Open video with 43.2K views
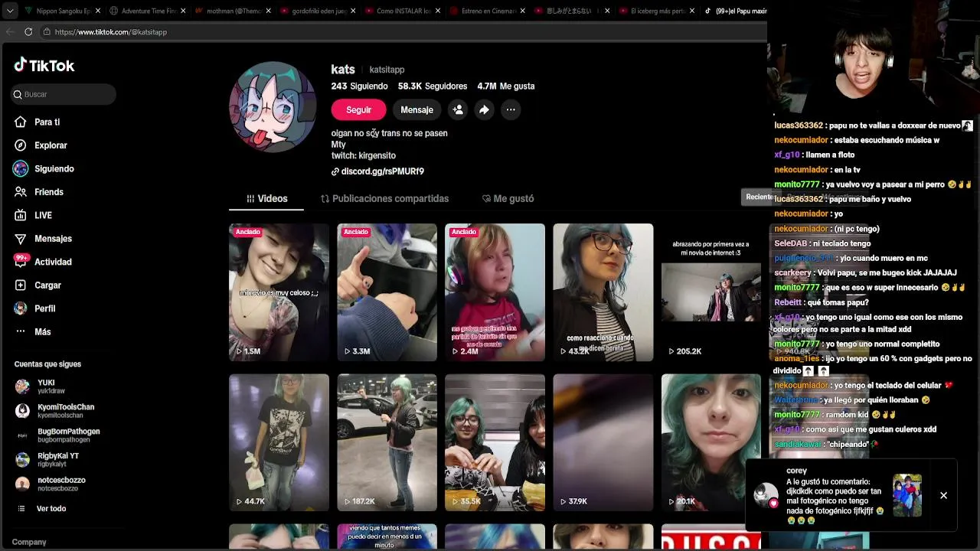The height and width of the screenshot is (551, 980). [603, 292]
